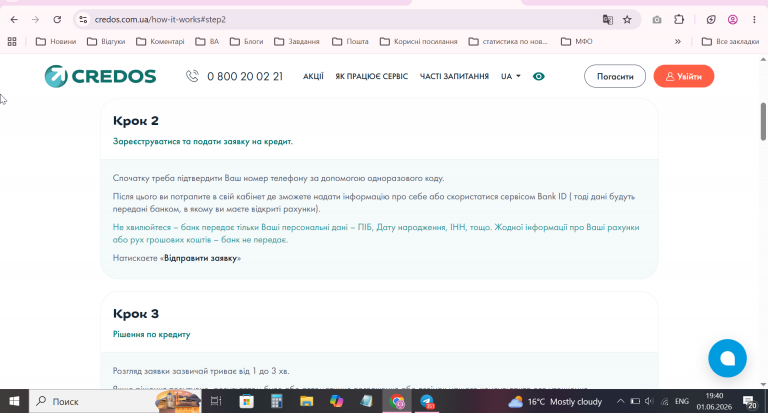
Task: Click the Погасити button
Action: tap(615, 76)
